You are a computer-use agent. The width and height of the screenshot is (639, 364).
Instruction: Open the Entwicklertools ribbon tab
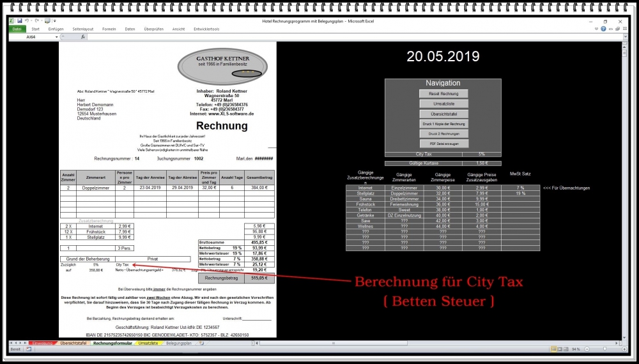206,29
